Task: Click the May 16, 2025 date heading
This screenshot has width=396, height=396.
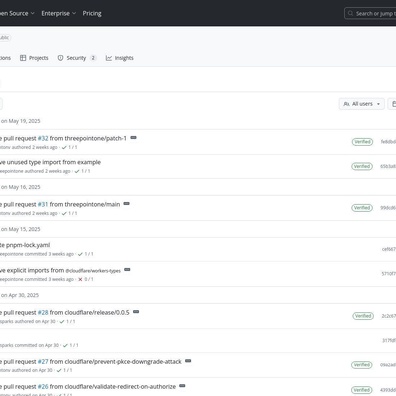Action: [21, 187]
